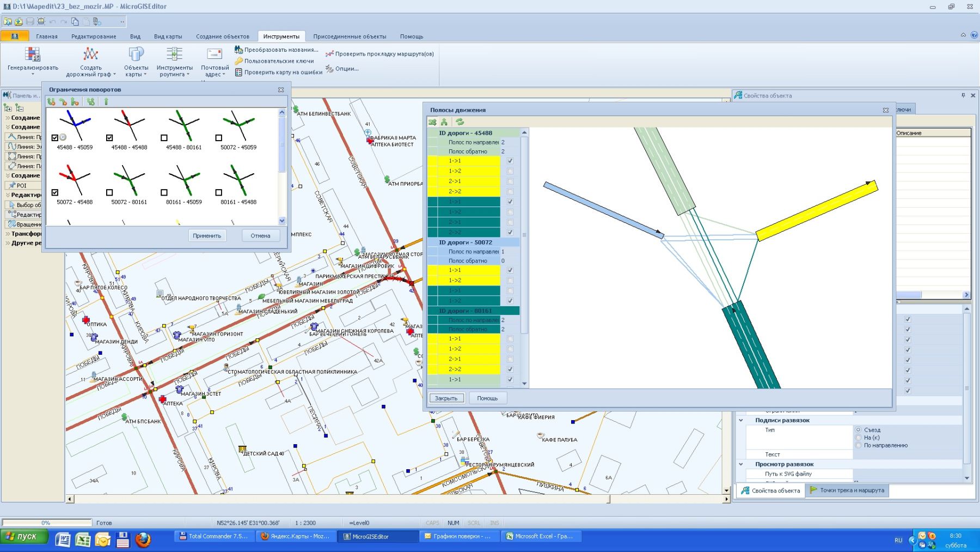The width and height of the screenshot is (980, 552).
Task: Open the Точки трека и маршрута tab
Action: (847, 490)
